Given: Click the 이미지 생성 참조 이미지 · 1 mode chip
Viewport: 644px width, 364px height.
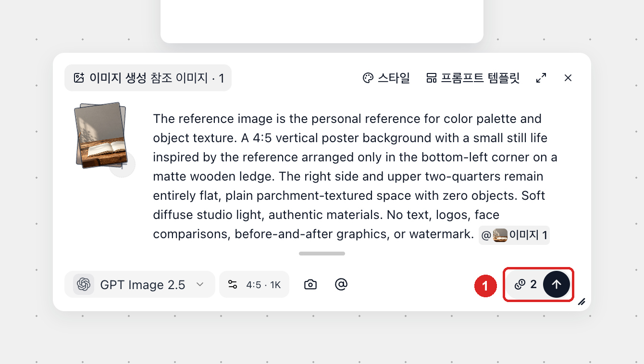Looking at the screenshot, I should (148, 78).
